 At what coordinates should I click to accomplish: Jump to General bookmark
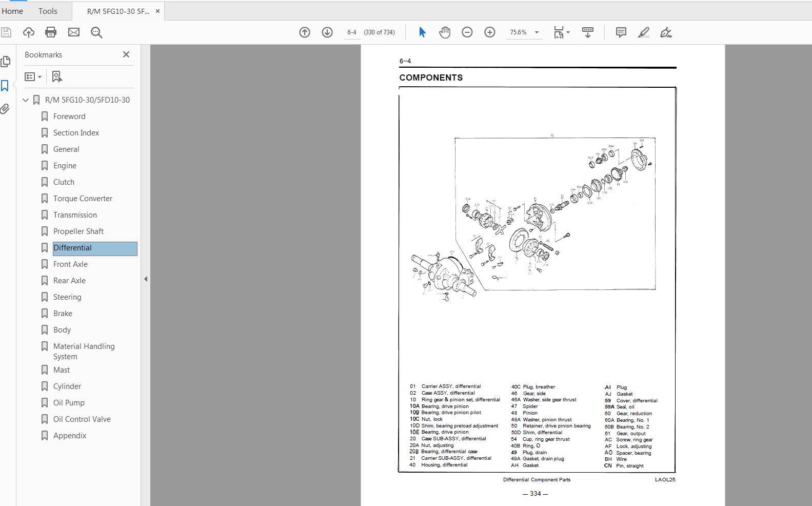66,149
